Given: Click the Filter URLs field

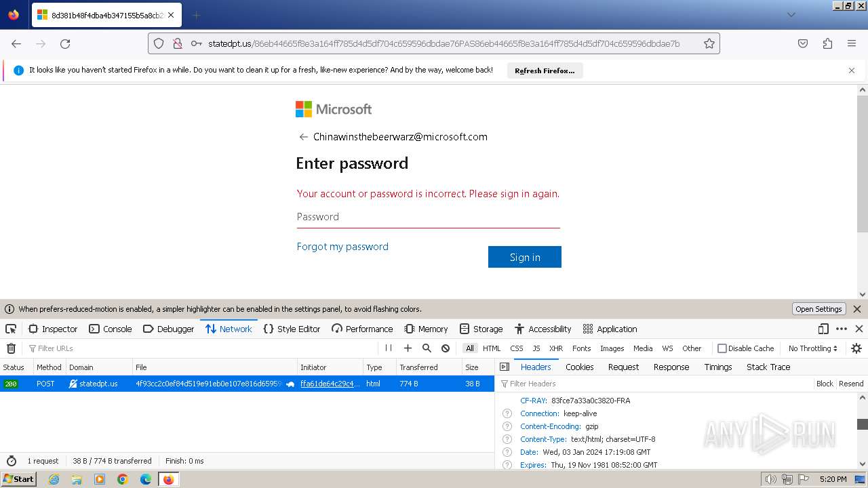Looking at the screenshot, I should (x=201, y=348).
